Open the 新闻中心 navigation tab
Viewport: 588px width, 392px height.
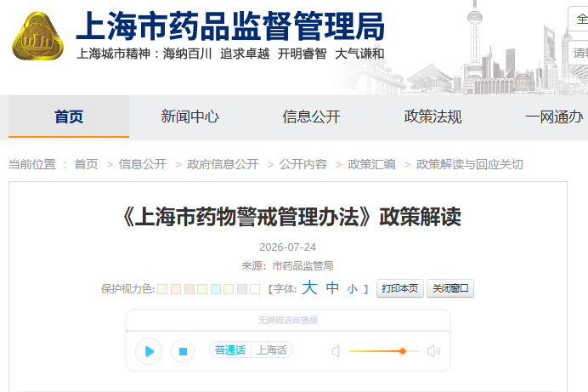pyautogui.click(x=189, y=116)
